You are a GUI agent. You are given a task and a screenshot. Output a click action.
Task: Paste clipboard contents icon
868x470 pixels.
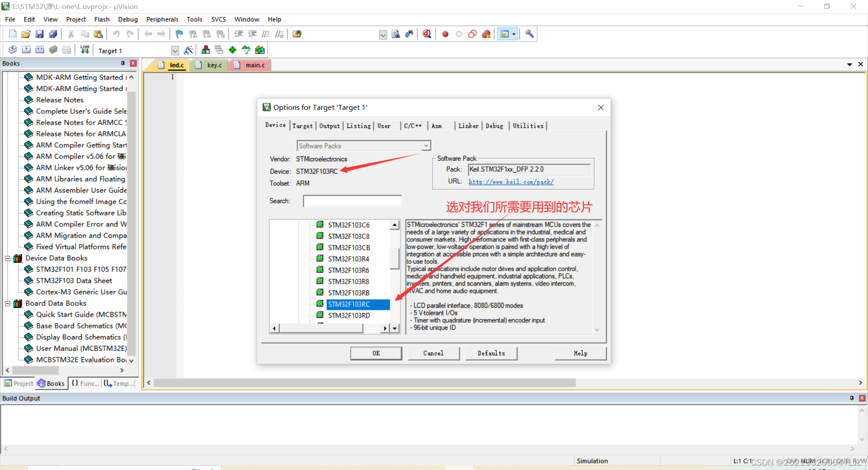98,34
